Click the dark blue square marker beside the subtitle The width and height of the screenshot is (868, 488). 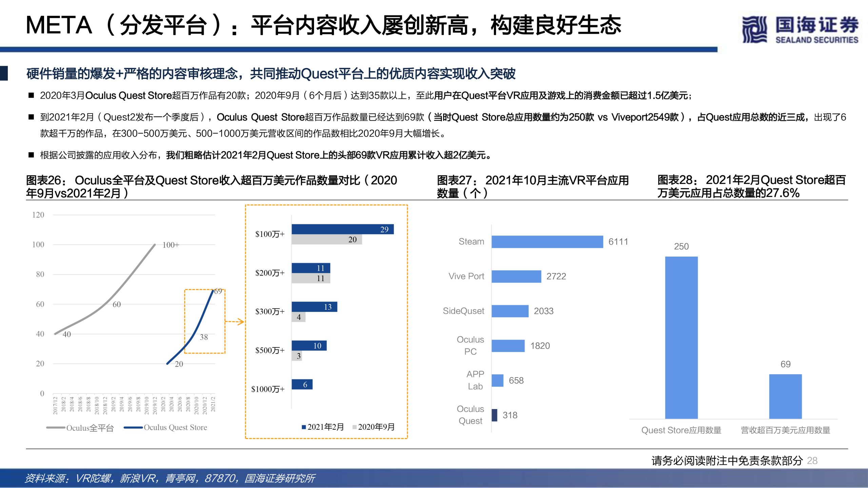coord(4,73)
